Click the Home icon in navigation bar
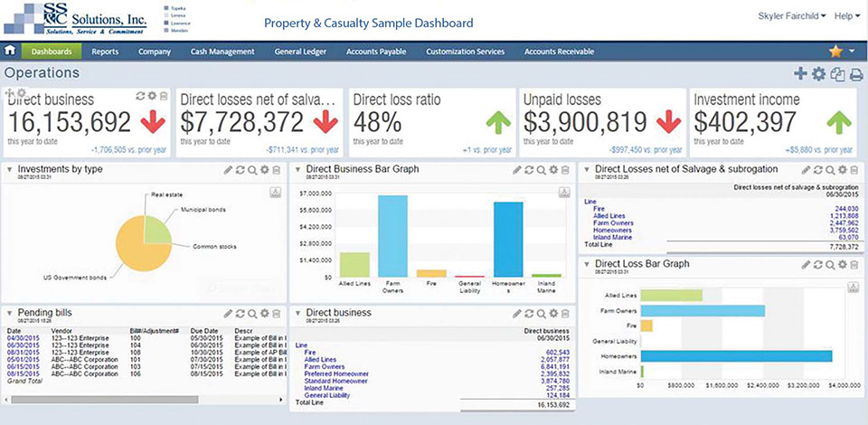 pos(10,52)
